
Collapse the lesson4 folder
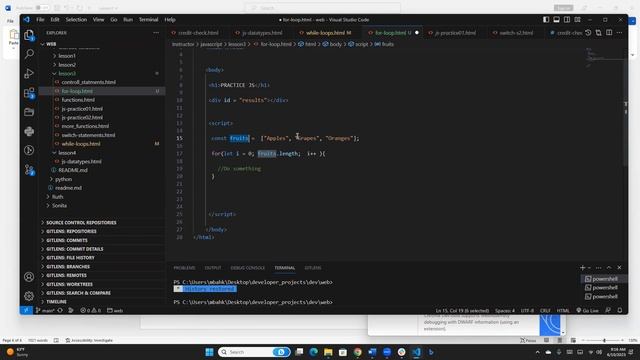click(67, 153)
